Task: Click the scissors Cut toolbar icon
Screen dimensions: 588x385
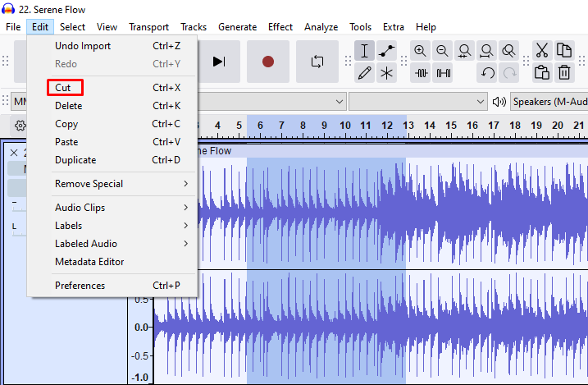Action: [542, 51]
